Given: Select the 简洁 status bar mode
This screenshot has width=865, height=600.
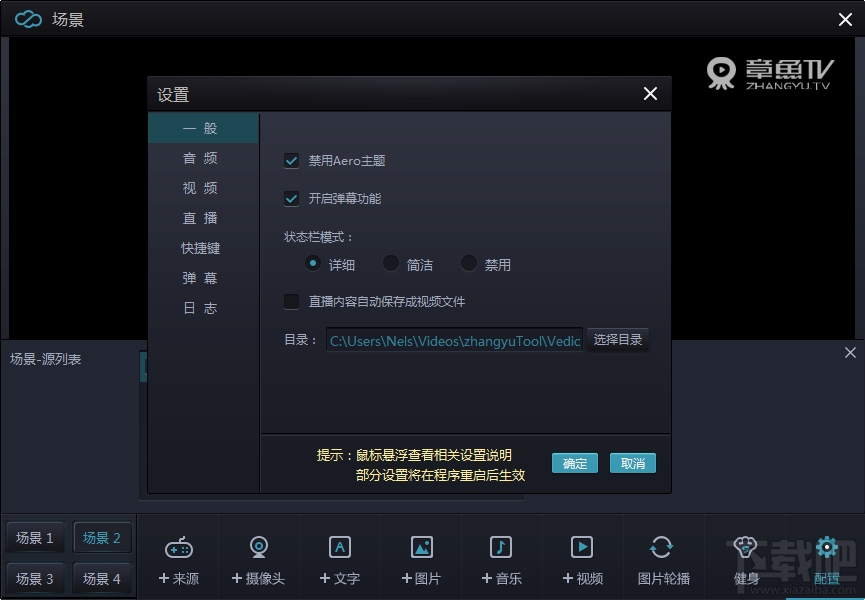Looking at the screenshot, I should pos(392,263).
